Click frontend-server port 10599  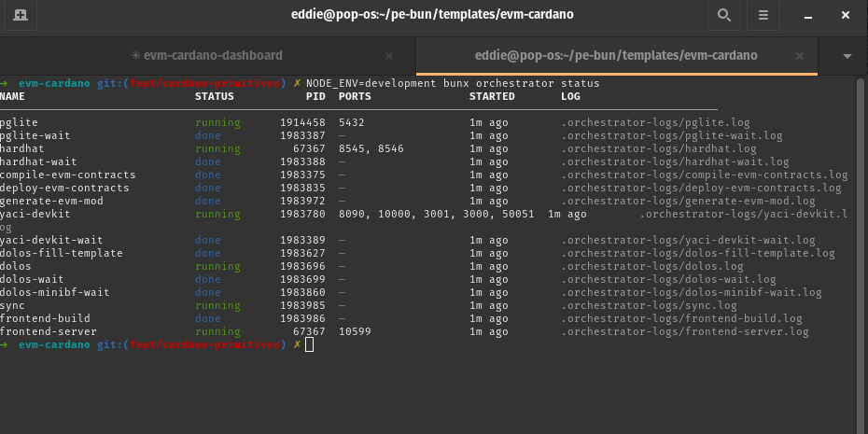pos(355,332)
